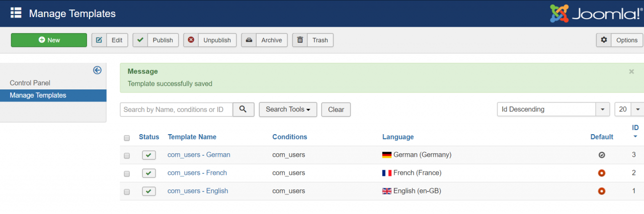Click the gear icon for Options
Image resolution: width=644 pixels, height=214 pixels.
[604, 40]
